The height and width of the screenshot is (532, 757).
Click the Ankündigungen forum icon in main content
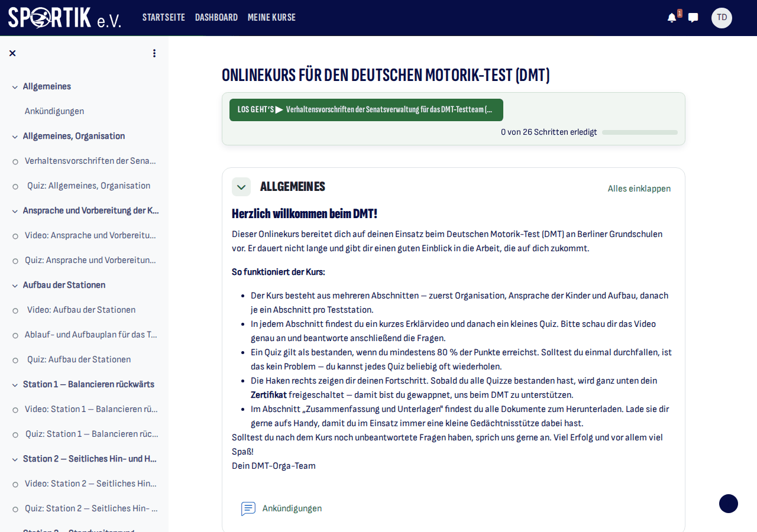click(x=248, y=508)
